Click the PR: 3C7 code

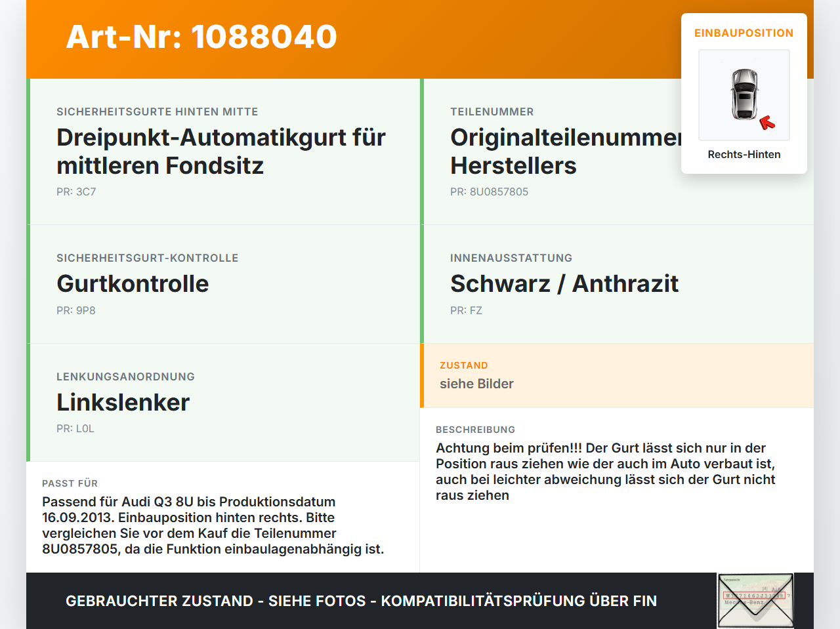pos(76,192)
